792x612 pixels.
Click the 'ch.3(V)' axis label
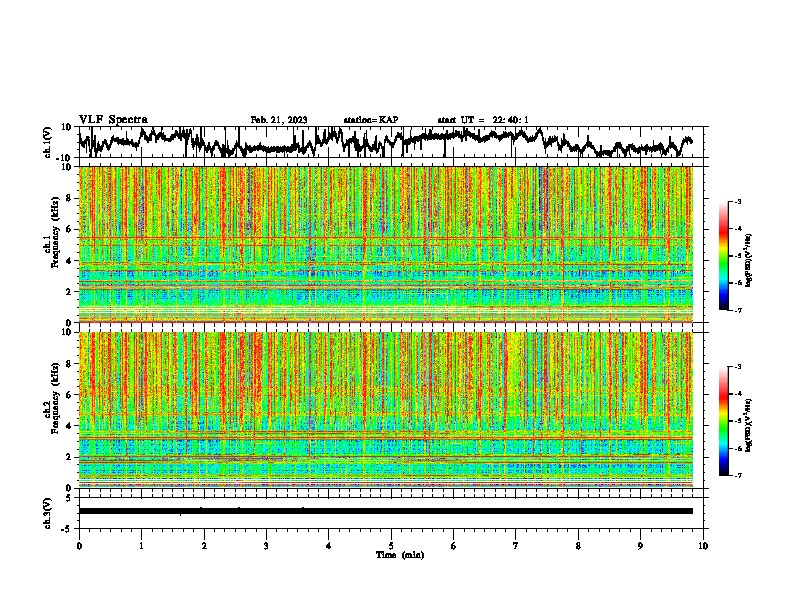[x=48, y=513]
